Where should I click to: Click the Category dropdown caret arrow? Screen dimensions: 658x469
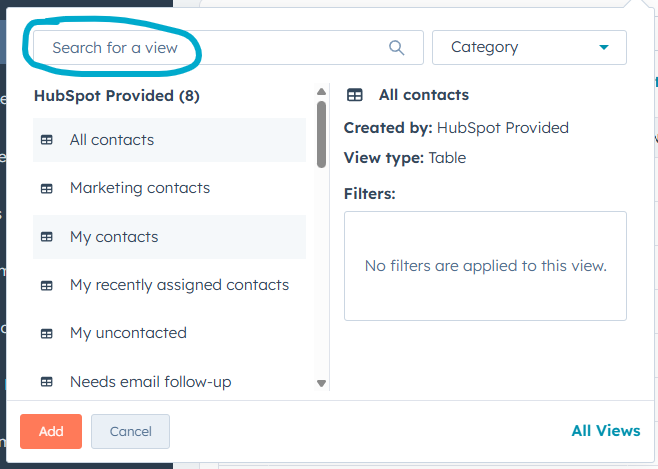pos(604,47)
